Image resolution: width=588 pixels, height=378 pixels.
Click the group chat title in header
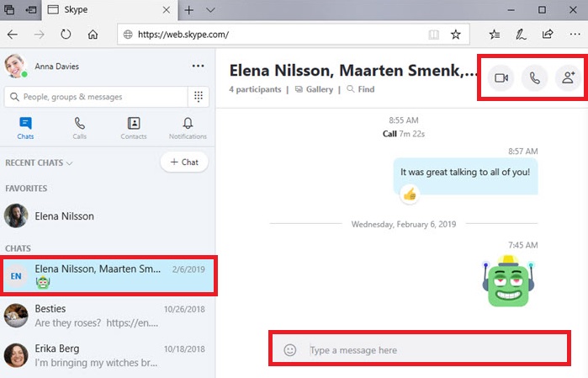click(352, 71)
